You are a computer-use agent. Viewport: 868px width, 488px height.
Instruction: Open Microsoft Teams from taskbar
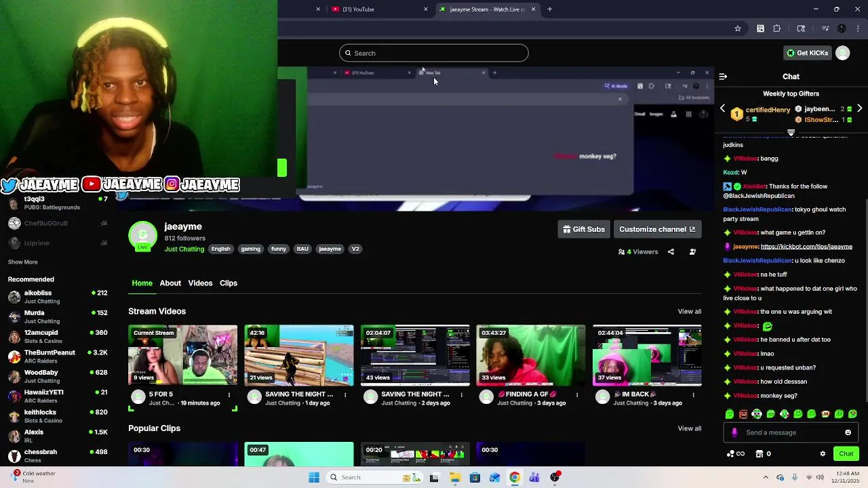point(534,477)
